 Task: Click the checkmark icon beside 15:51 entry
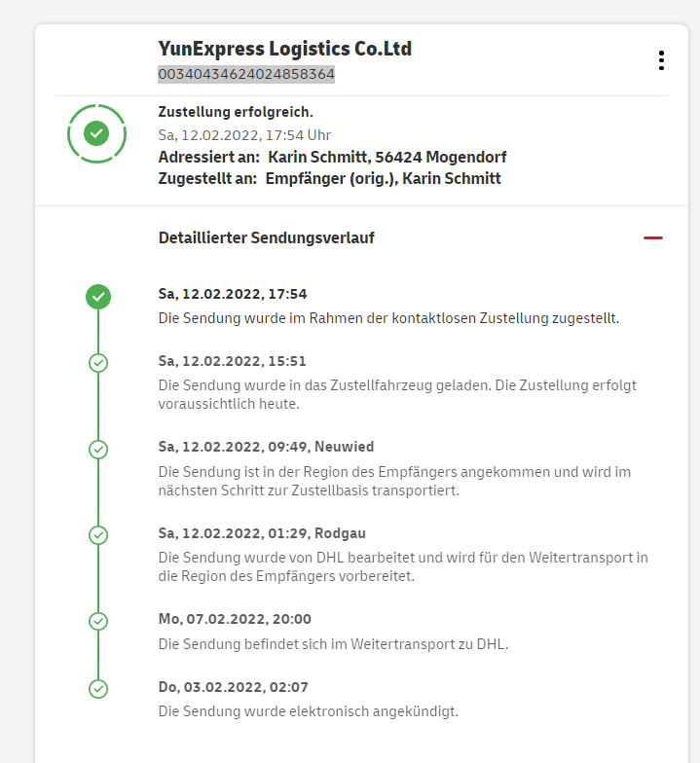coord(98,363)
